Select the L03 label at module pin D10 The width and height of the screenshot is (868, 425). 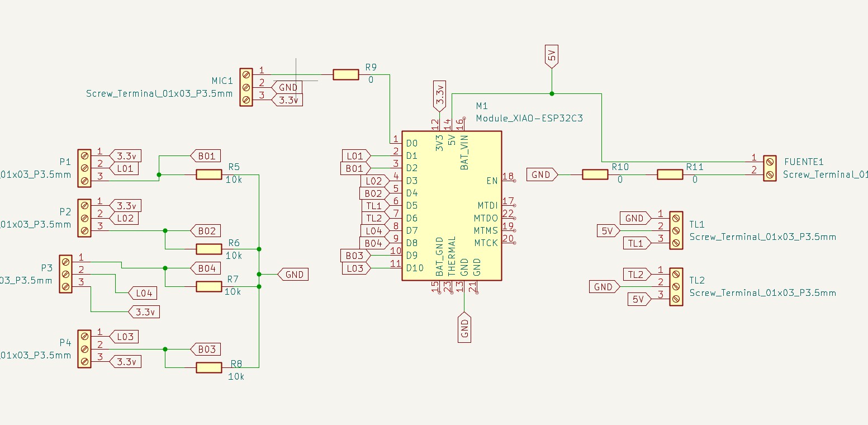tap(355, 268)
